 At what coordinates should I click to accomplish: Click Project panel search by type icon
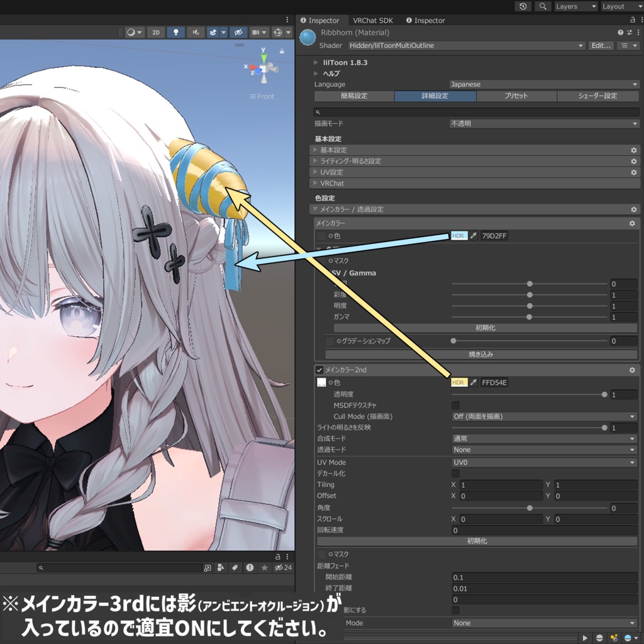[221, 568]
